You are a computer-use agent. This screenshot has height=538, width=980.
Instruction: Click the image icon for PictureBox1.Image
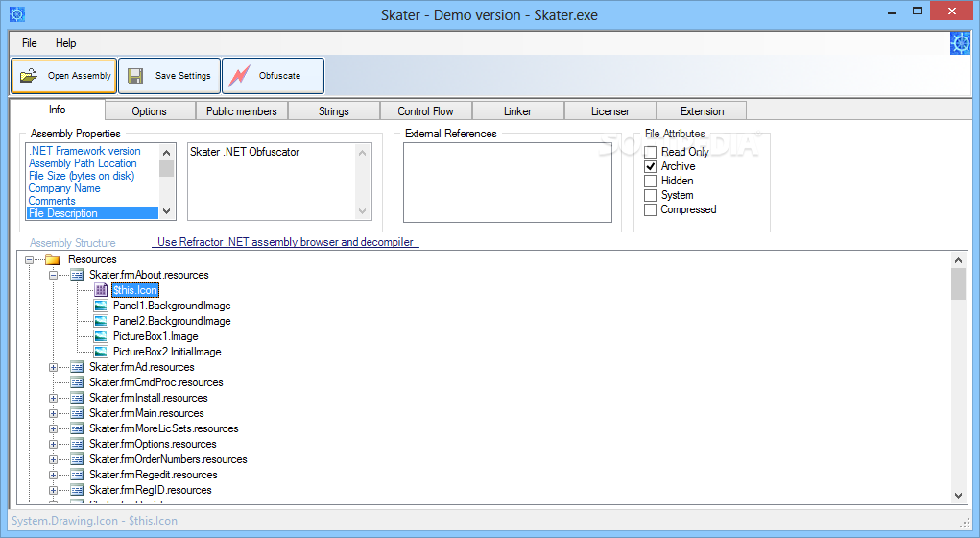101,336
